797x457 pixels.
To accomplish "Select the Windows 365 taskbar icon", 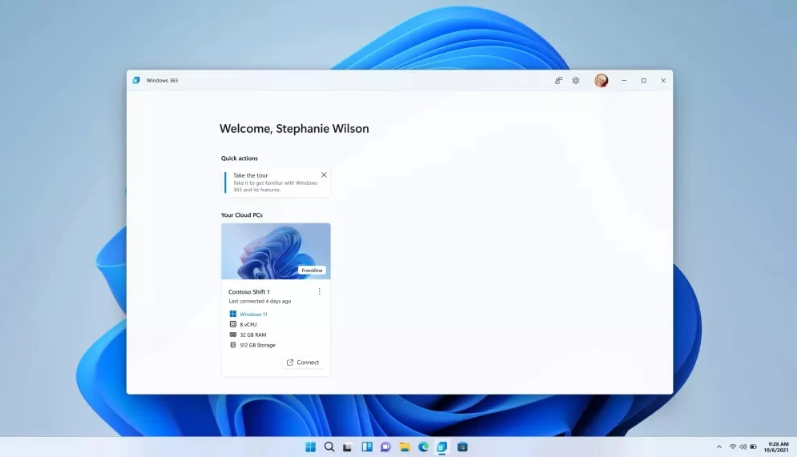I will (442, 447).
